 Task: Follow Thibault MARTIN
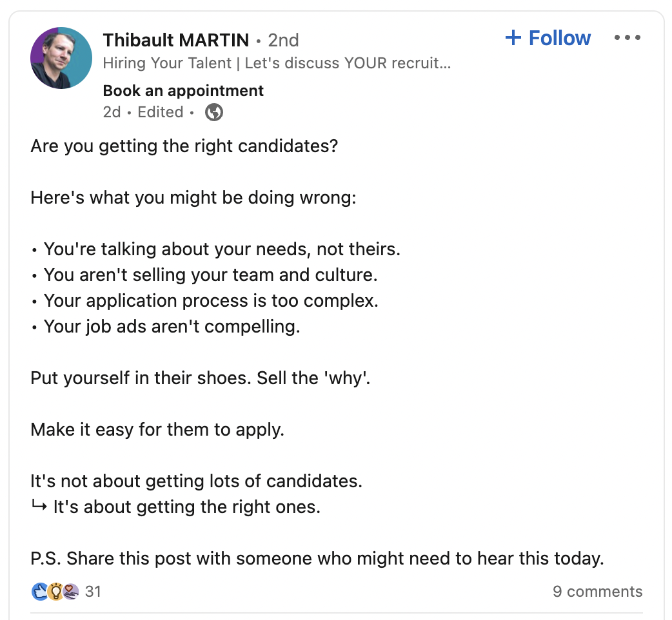coord(548,37)
